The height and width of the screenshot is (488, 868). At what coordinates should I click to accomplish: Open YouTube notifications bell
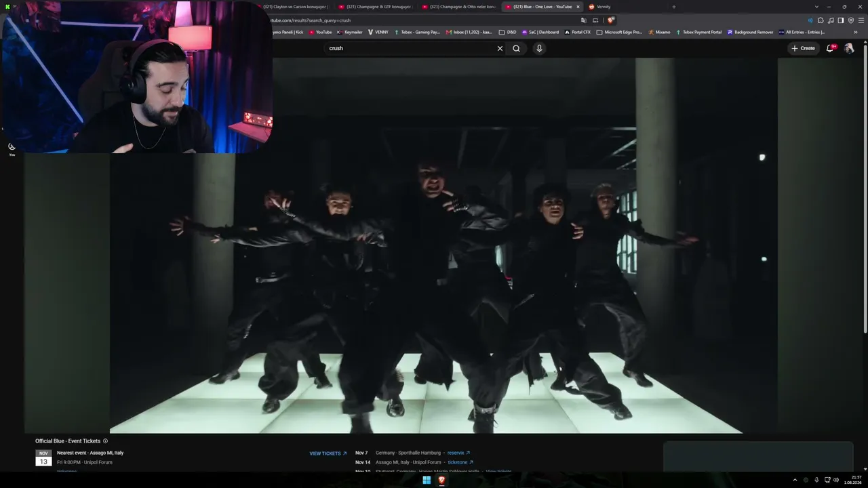click(x=830, y=48)
